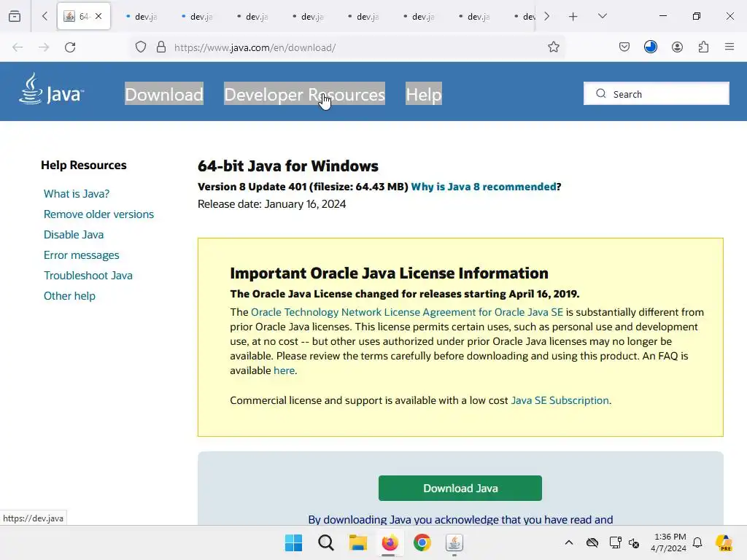Open Java SE Subscription link
Viewport: 747px width, 560px height.
point(560,400)
